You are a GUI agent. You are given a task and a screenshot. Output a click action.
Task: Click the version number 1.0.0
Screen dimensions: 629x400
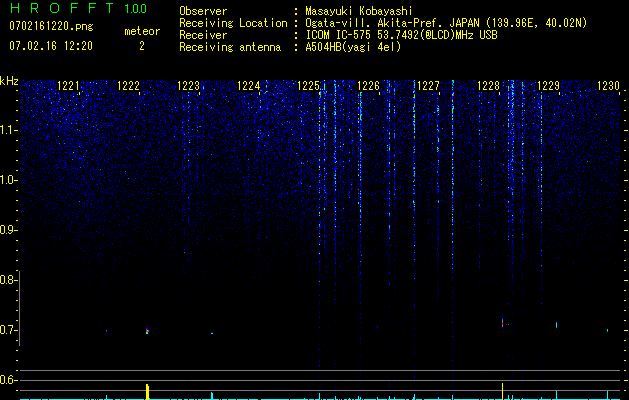click(136, 8)
